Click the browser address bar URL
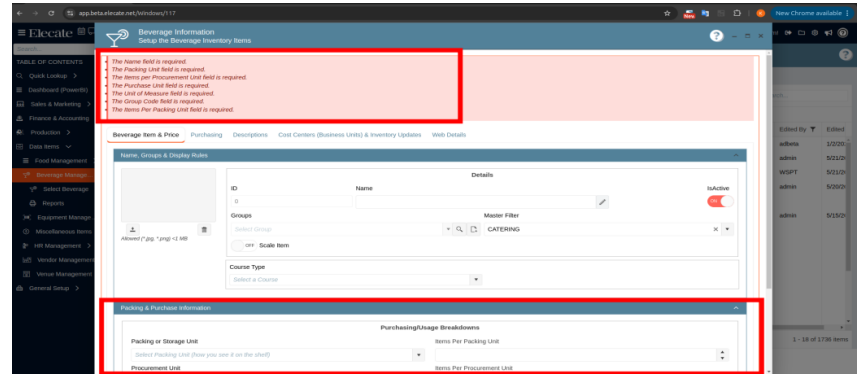Image resolution: width=868 pixels, height=380 pixels. click(127, 13)
